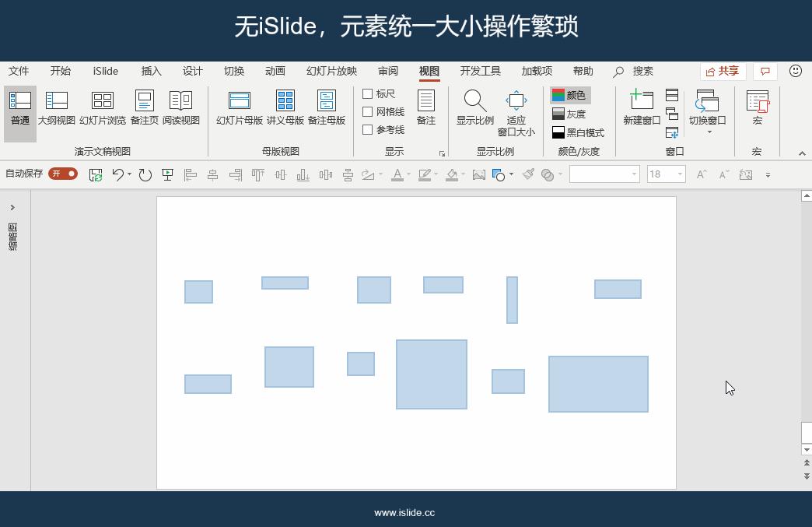Open the shapes gallery dropdown arrow

[511, 174]
